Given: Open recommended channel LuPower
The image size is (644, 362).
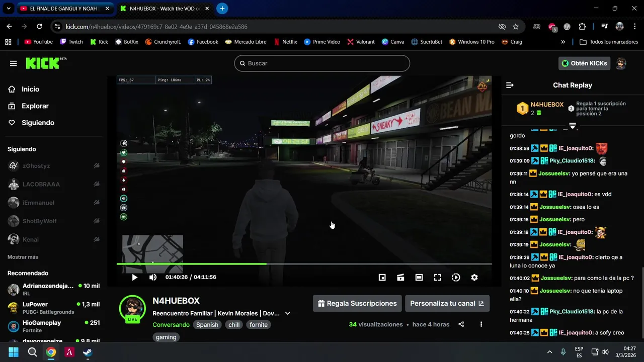Looking at the screenshot, I should pos(54,308).
